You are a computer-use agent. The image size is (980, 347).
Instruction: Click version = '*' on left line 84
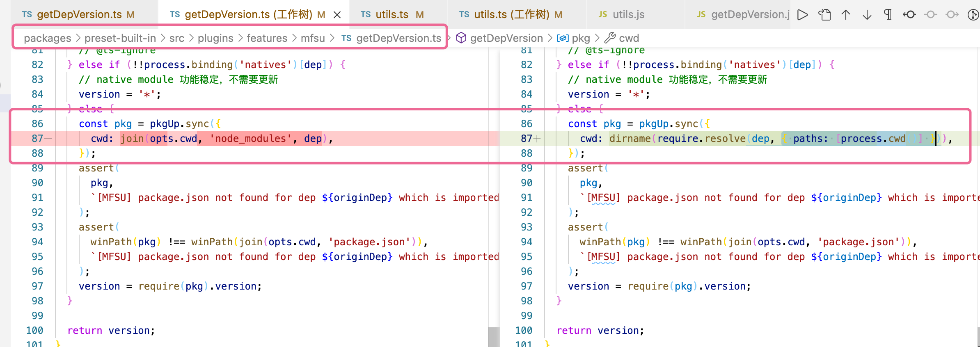click(117, 94)
